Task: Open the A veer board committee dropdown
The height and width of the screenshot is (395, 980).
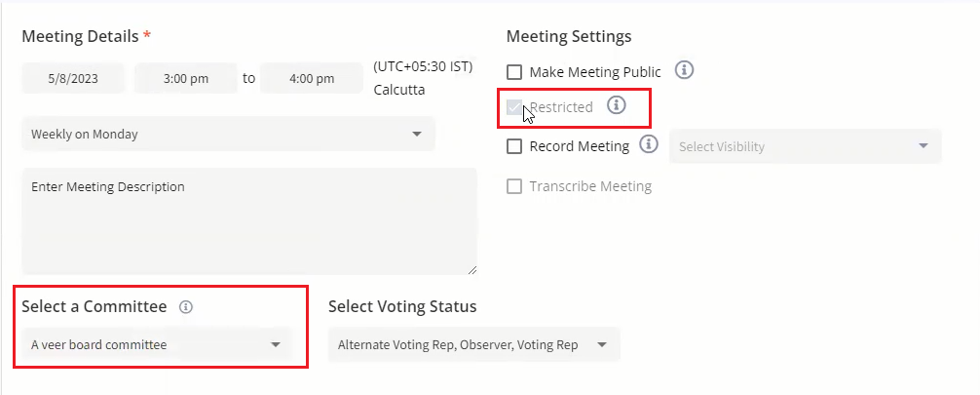Action: pos(156,344)
